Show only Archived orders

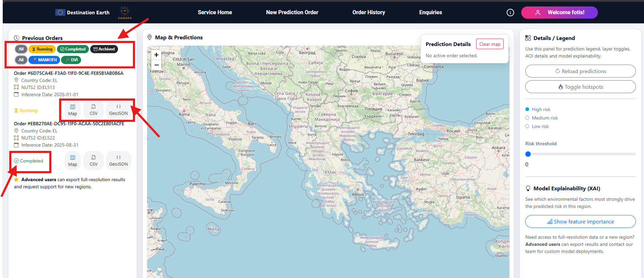pyautogui.click(x=104, y=49)
